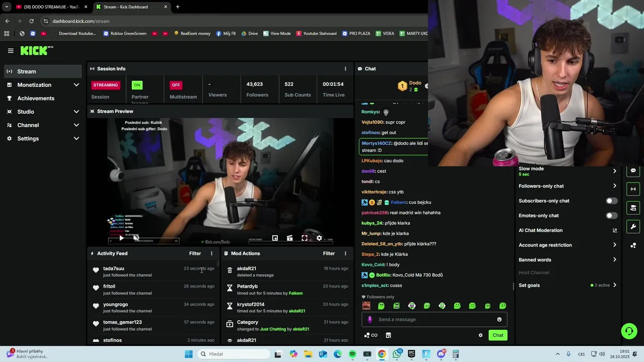Reload the browser page
Screen dimensions: 644x362
pyautogui.click(x=32, y=21)
